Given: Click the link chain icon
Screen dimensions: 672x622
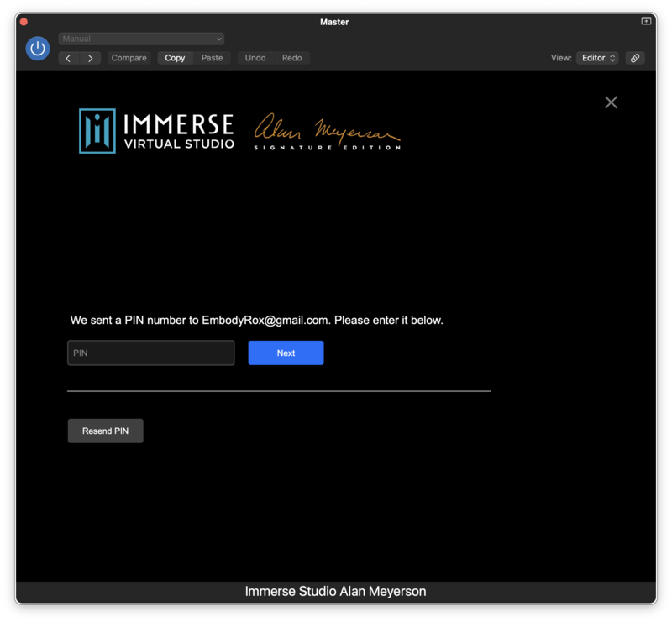Looking at the screenshot, I should [x=635, y=58].
